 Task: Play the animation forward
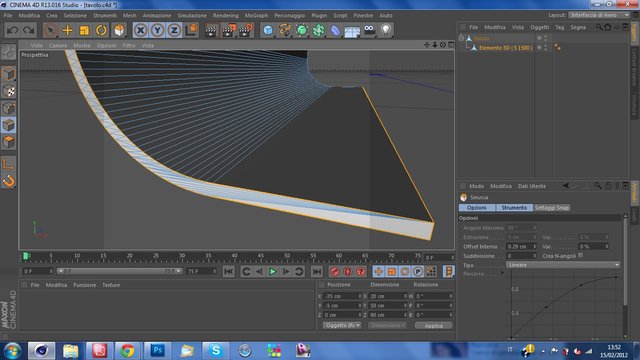[x=273, y=271]
